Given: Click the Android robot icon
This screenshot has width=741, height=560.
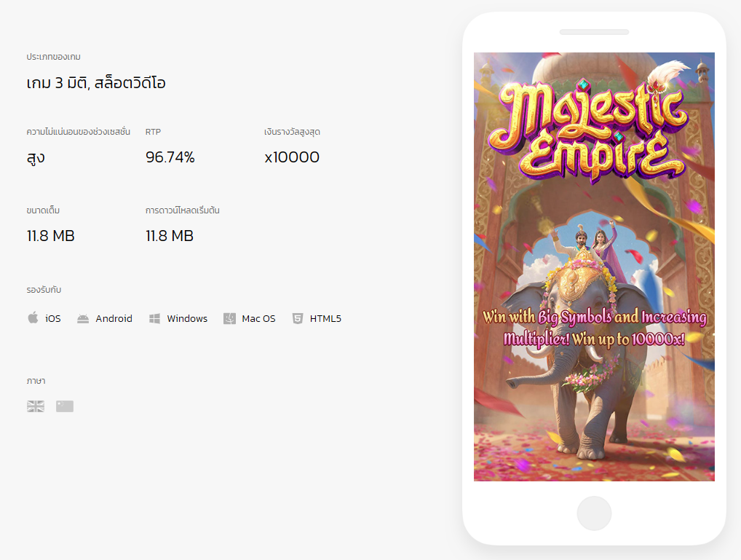Looking at the screenshot, I should click(83, 319).
